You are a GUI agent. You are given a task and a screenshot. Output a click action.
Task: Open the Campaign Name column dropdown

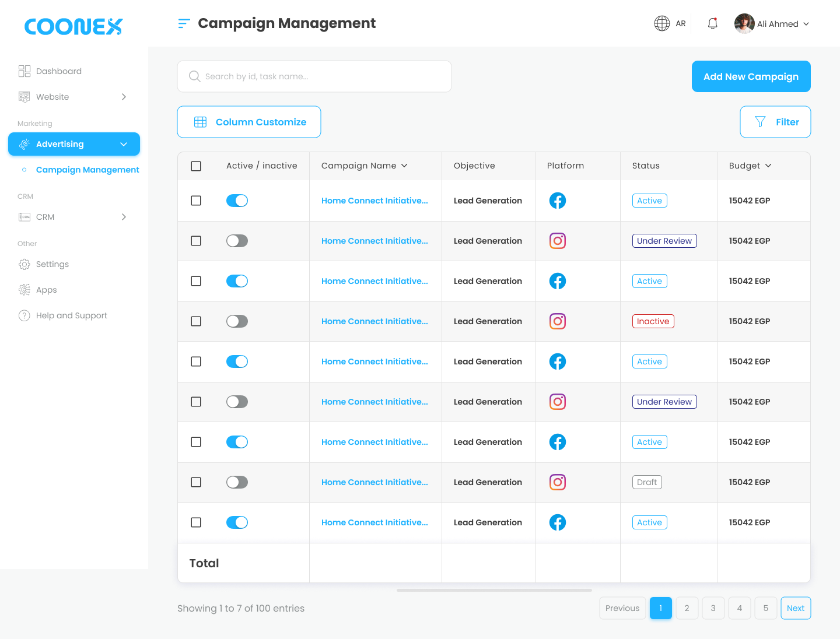pos(404,166)
